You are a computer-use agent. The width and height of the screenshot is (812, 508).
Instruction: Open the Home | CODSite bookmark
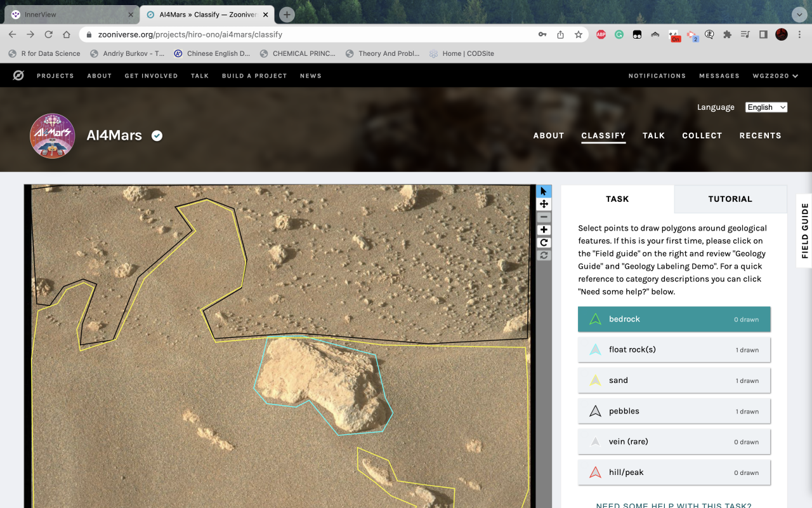[x=462, y=53]
